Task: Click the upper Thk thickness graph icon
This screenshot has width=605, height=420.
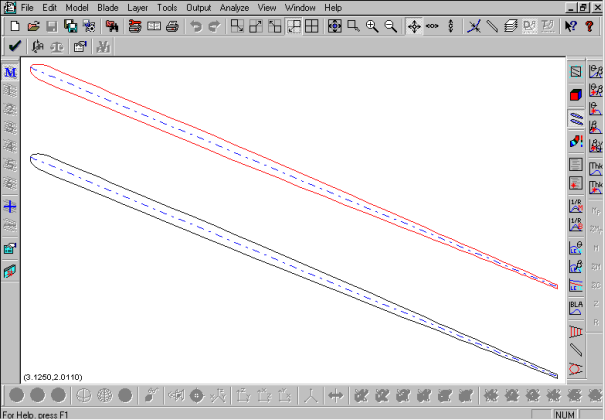Action: [x=595, y=169]
